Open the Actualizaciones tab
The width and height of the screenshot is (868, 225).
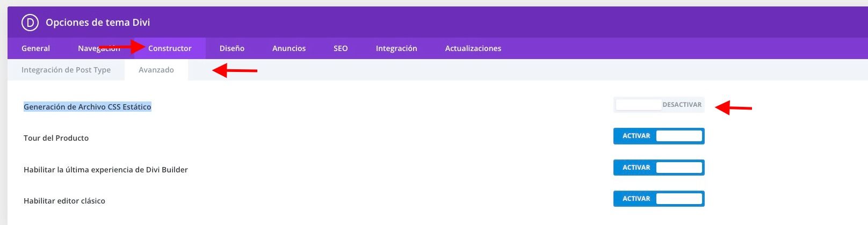[473, 48]
